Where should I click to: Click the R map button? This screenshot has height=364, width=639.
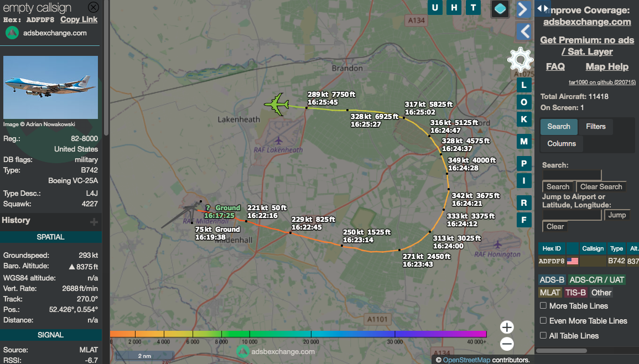click(524, 202)
